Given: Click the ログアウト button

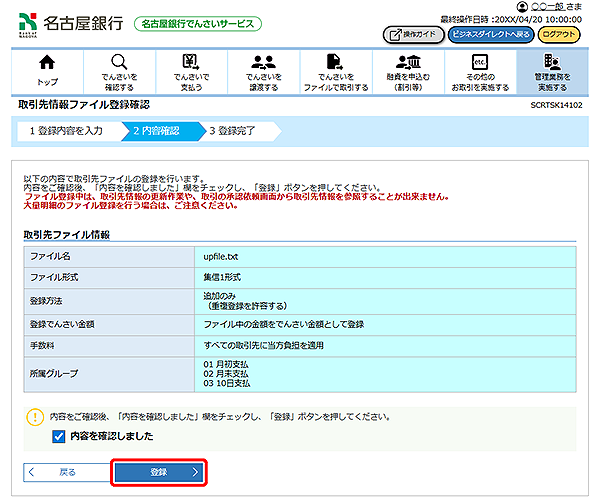Looking at the screenshot, I should tap(559, 34).
